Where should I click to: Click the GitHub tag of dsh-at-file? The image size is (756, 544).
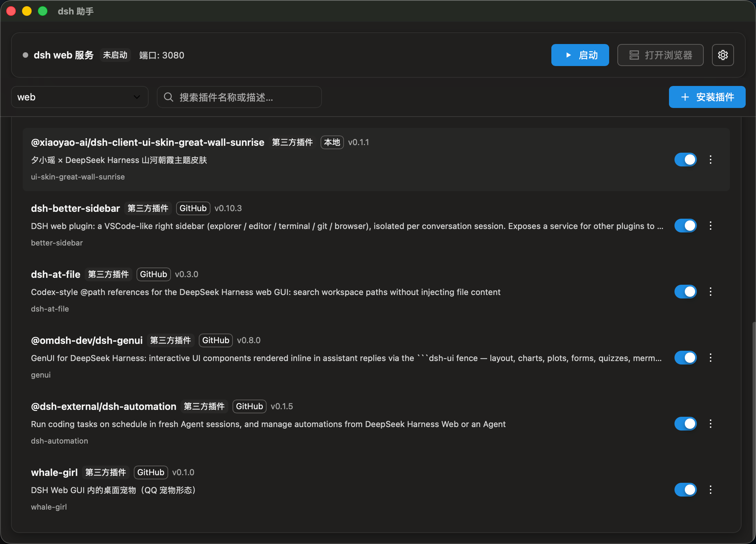(x=153, y=274)
